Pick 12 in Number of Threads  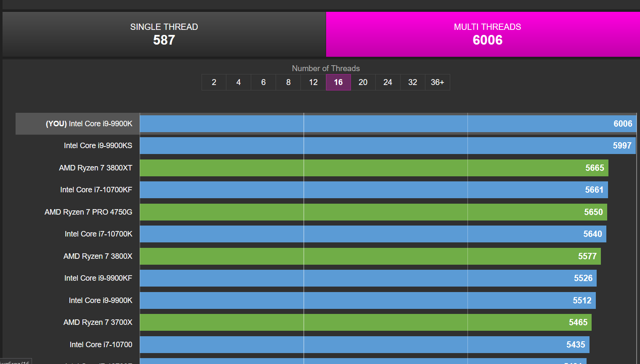[313, 82]
